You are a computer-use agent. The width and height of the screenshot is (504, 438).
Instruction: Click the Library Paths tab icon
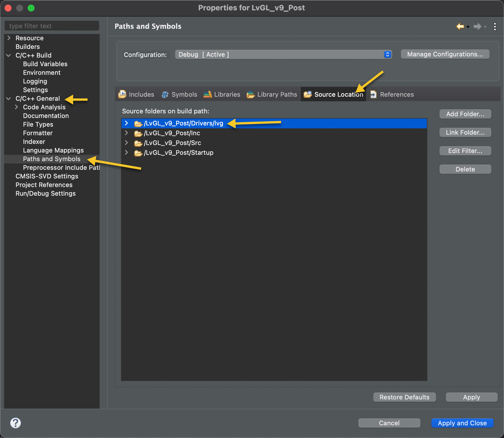point(250,94)
